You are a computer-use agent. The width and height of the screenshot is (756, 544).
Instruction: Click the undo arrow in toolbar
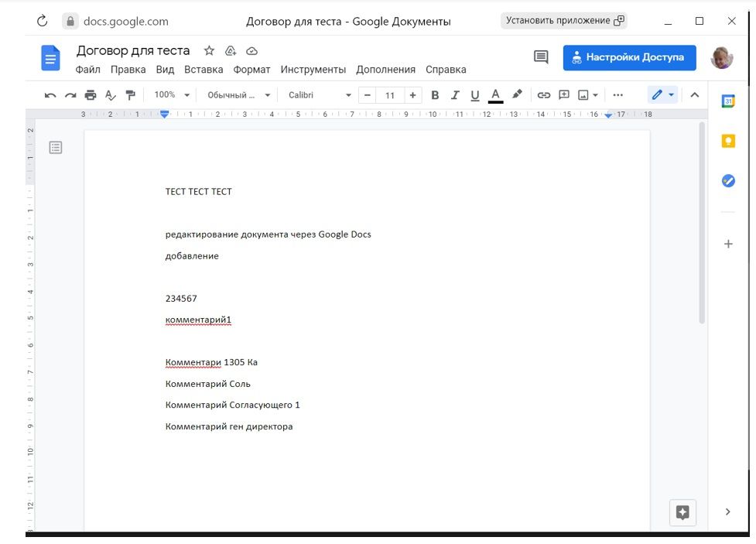point(50,95)
